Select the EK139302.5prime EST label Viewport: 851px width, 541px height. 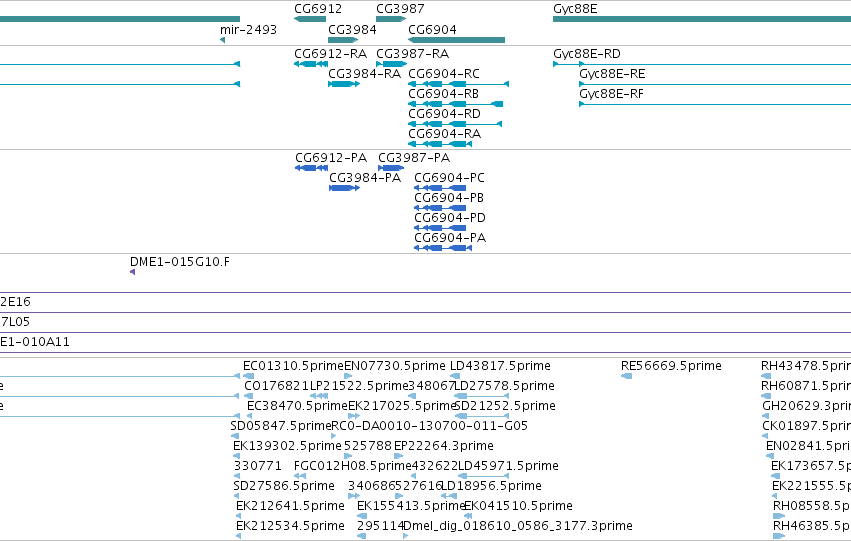(x=287, y=447)
